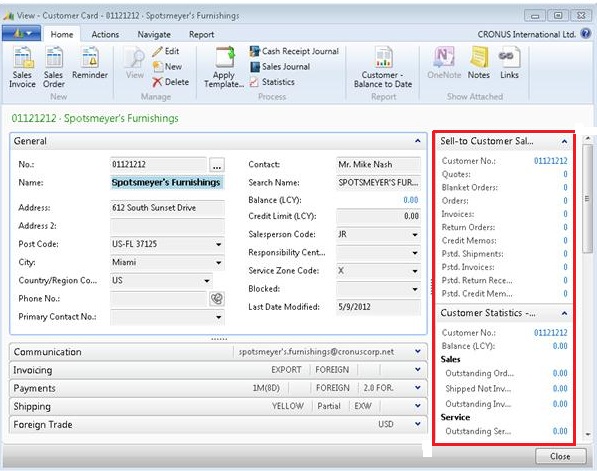Run the Customer Balance to Date report
Viewport: 597px width, 471px height.
point(383,67)
